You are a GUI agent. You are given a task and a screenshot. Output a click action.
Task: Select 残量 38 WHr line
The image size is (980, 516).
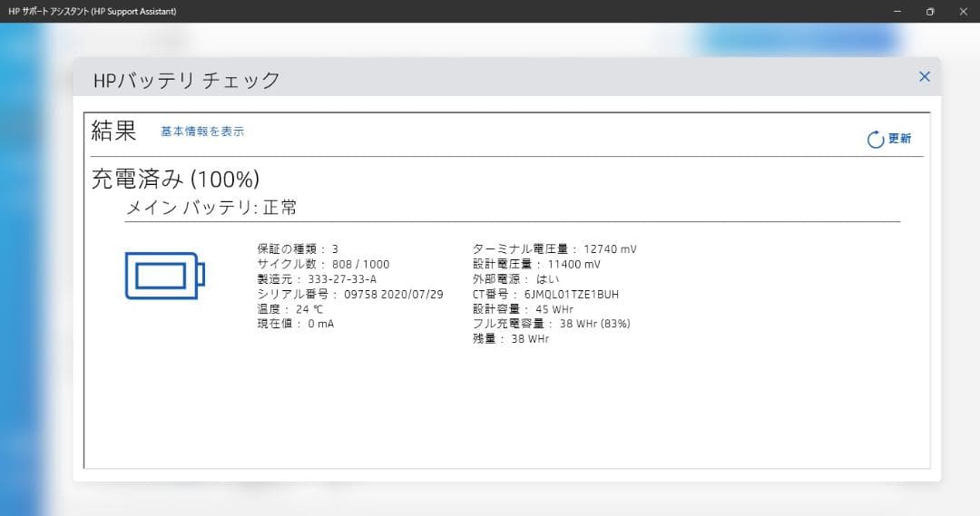511,338
